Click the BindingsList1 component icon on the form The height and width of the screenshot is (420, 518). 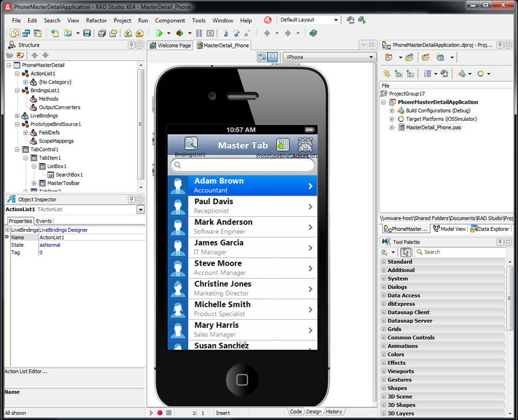point(191,144)
